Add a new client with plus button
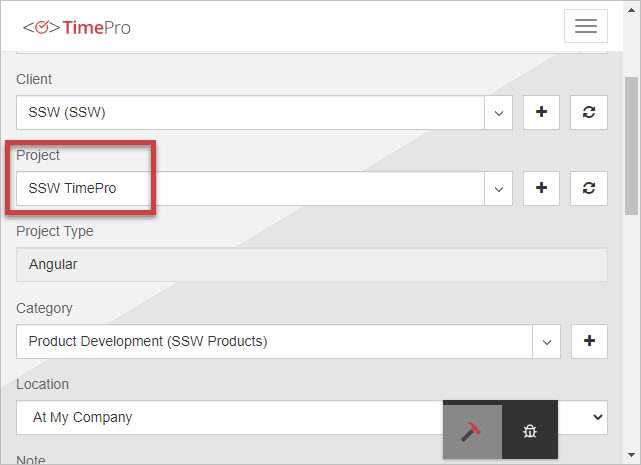Screen dimensions: 641x465 (x=541, y=112)
